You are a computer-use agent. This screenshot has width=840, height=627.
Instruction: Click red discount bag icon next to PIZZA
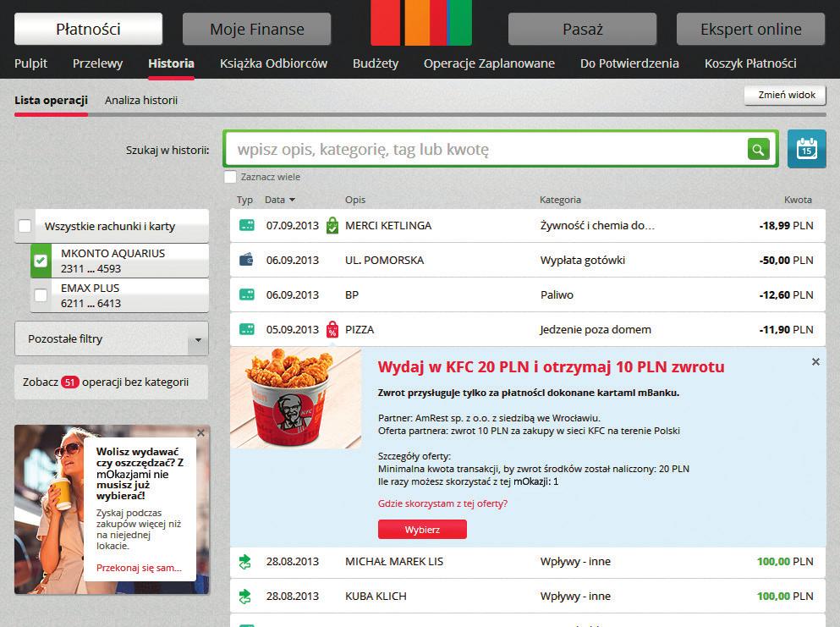[332, 329]
